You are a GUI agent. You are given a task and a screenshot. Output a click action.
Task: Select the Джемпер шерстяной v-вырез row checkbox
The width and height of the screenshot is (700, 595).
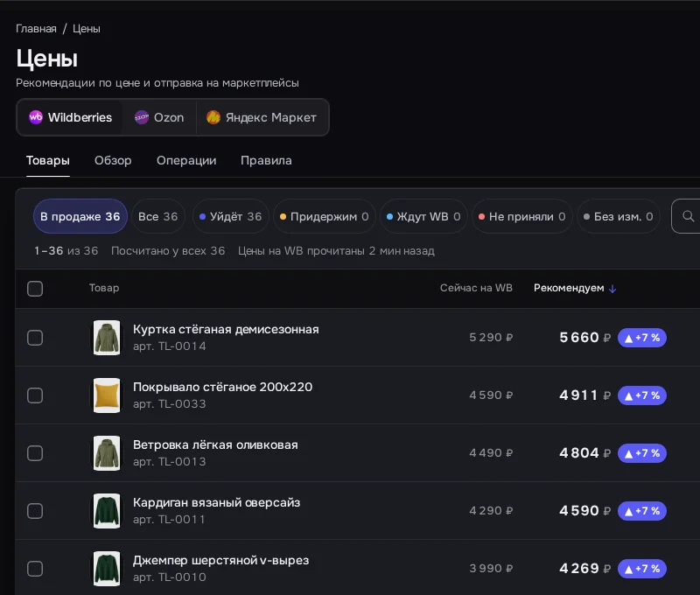tap(35, 569)
